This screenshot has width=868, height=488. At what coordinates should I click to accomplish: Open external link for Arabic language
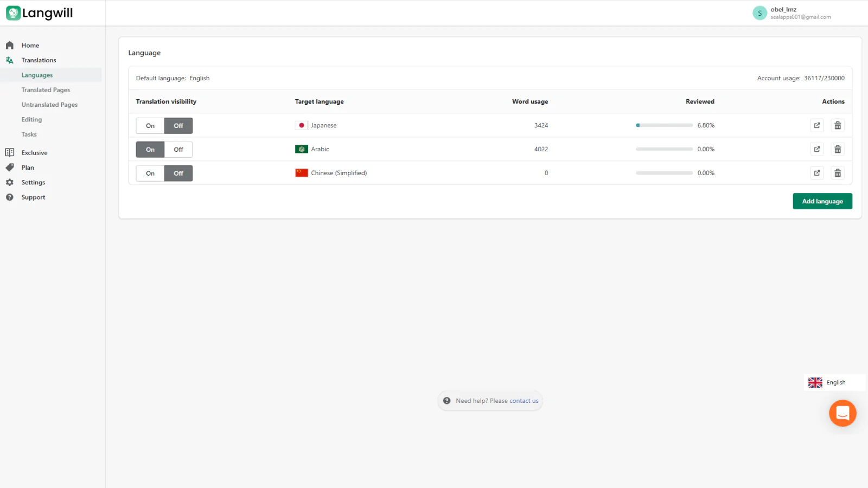pyautogui.click(x=817, y=149)
